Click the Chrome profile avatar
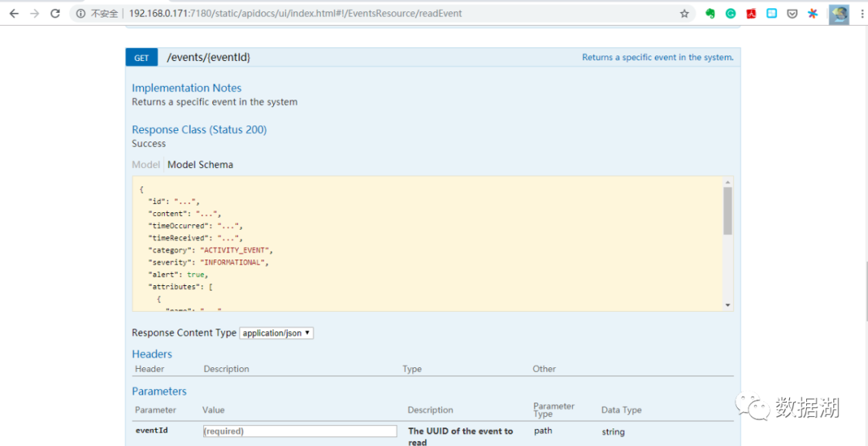 (839, 14)
